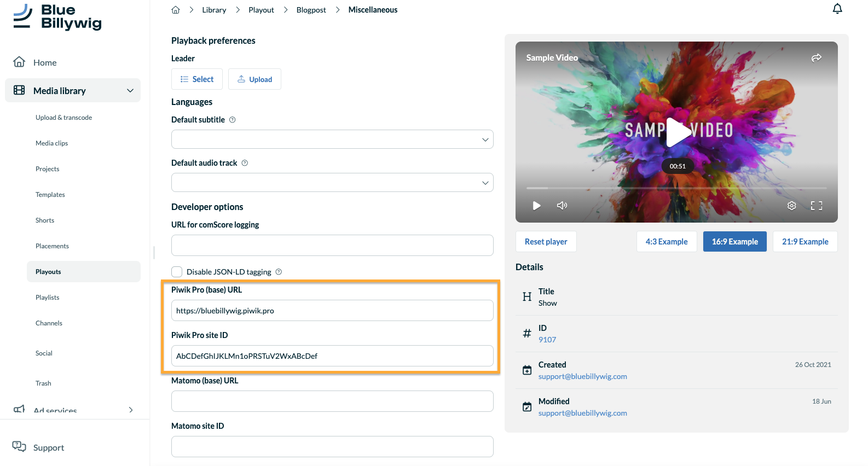The width and height of the screenshot is (868, 466).
Task: Click the Media library film icon
Action: (x=19, y=90)
